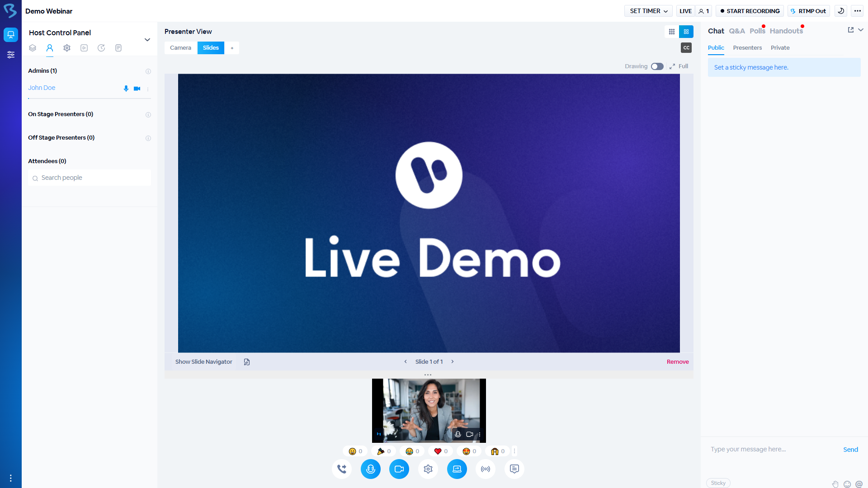Toggle John Doe's microphone in Admins list
868x488 pixels.
click(126, 89)
